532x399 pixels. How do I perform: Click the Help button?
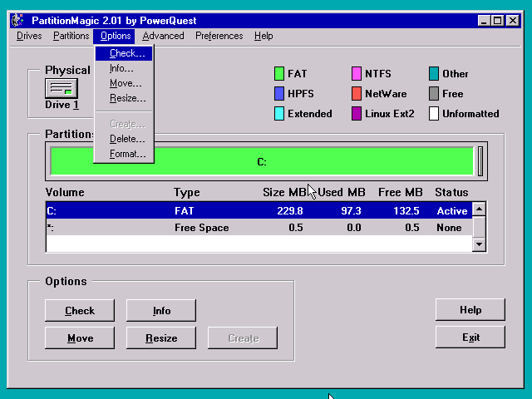point(470,310)
